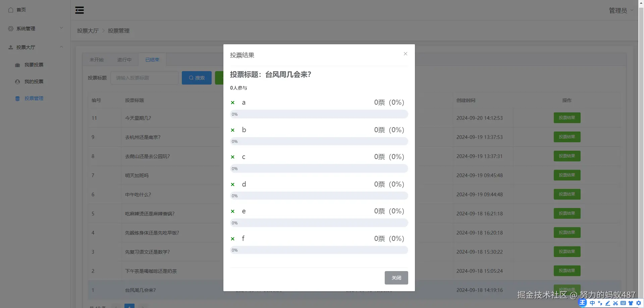Switch to the 已结束 tab
This screenshot has width=644, height=308.
point(152,60)
